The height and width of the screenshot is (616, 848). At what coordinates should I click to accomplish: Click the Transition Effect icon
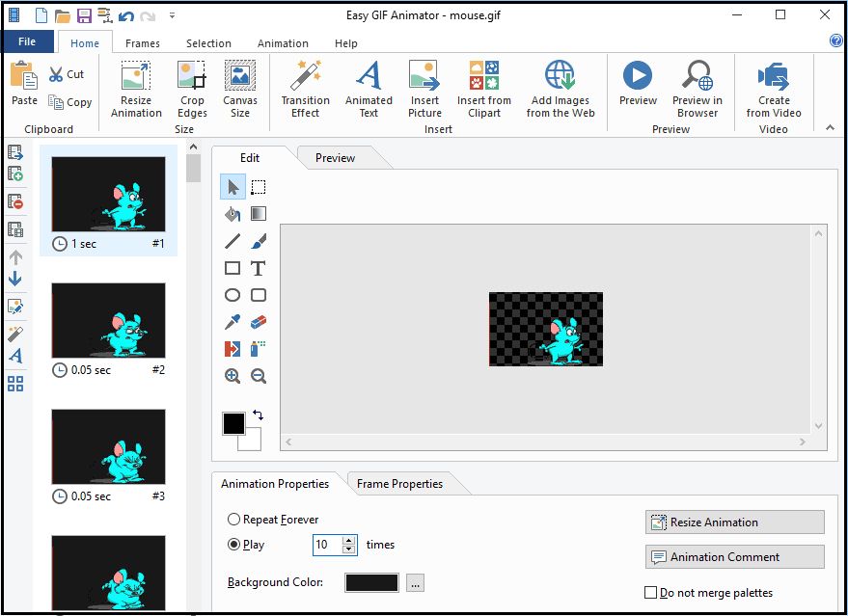tap(306, 75)
